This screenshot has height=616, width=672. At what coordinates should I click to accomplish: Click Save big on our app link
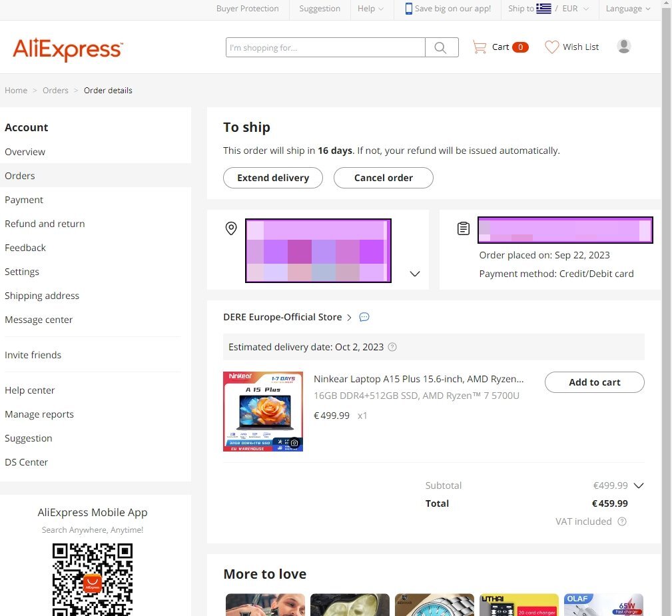point(453,9)
